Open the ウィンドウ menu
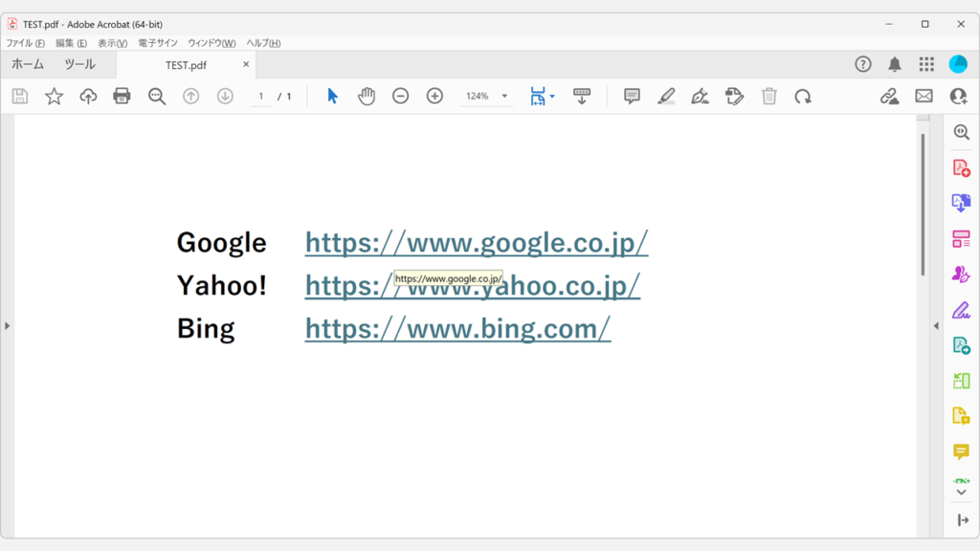Viewport: 980px width, 551px height. [x=212, y=43]
